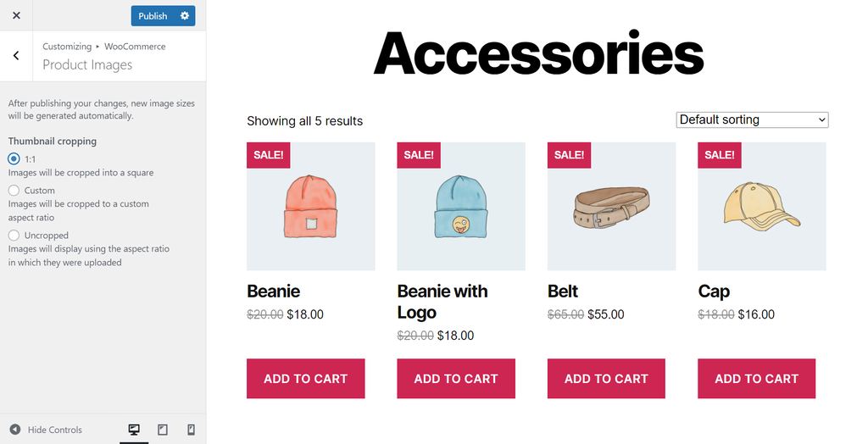Select the Custom cropping radio button

14,191
